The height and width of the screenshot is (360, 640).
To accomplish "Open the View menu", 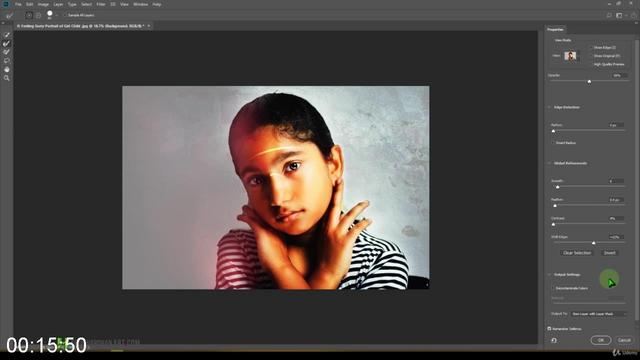I will click(x=124, y=4).
